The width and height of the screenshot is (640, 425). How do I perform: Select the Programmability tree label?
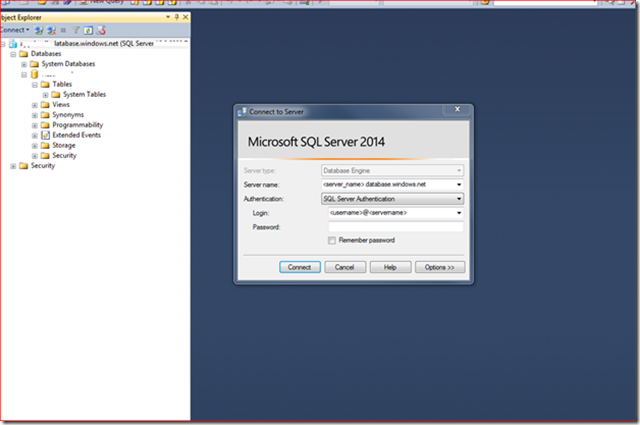[78, 125]
